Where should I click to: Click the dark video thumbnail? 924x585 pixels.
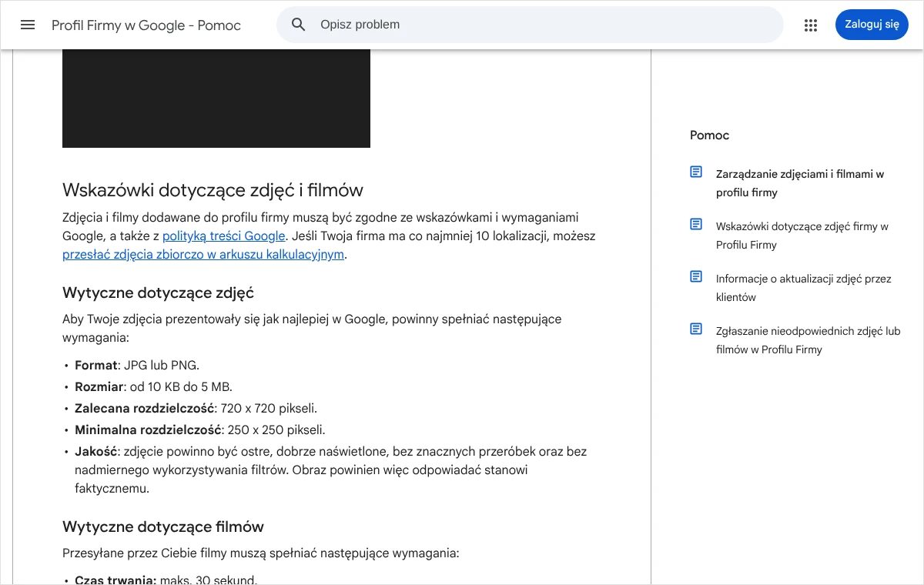click(216, 99)
